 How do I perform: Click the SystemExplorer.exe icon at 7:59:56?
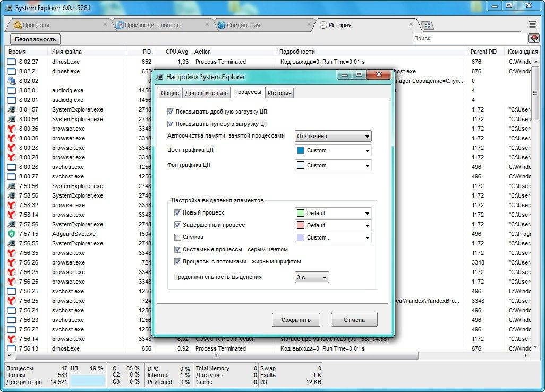tap(12, 186)
